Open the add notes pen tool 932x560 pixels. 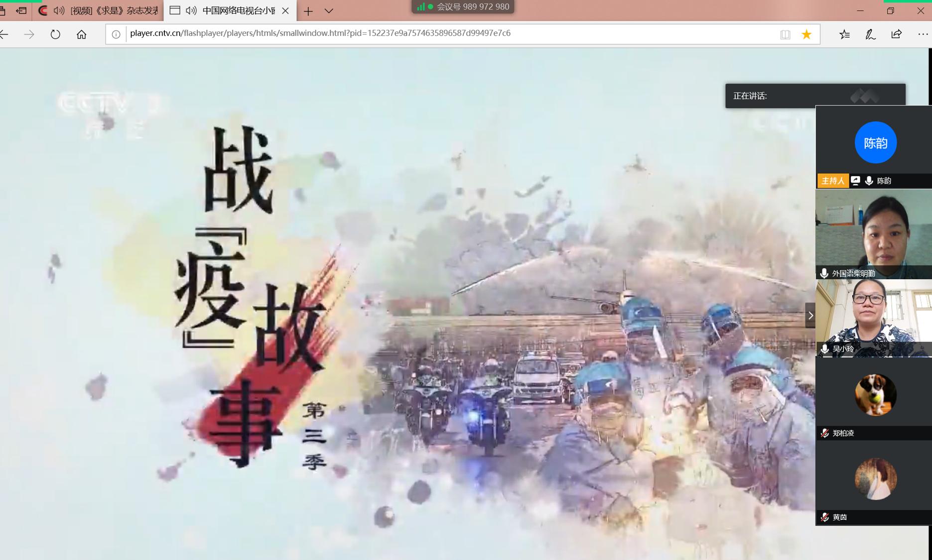[870, 34]
